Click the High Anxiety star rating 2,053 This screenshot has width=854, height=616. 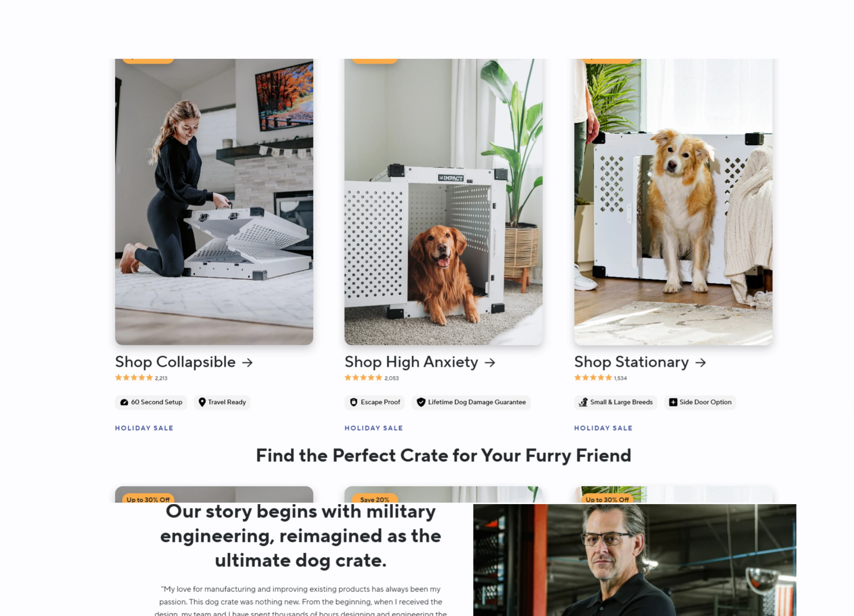click(372, 378)
